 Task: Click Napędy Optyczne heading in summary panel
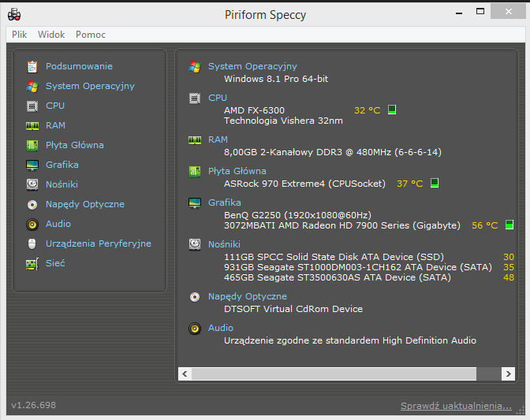[x=248, y=296]
